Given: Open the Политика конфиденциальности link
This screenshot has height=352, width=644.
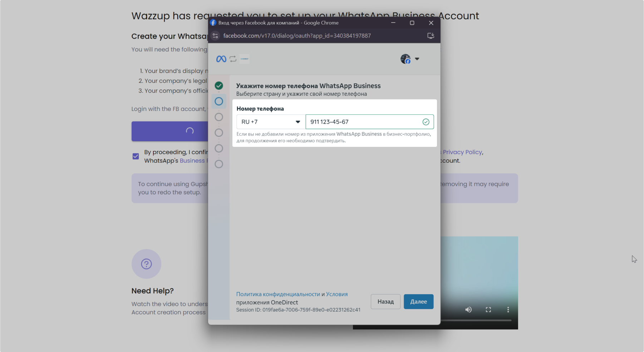Looking at the screenshot, I should (x=278, y=294).
